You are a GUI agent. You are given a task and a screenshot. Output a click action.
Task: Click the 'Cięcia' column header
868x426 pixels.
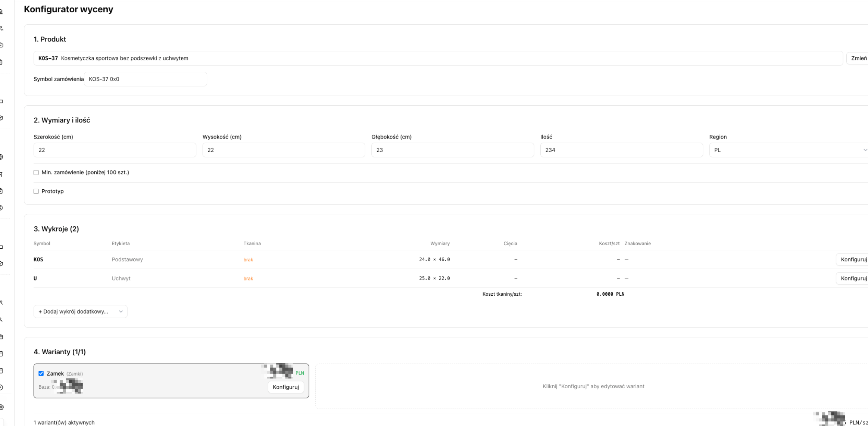click(x=510, y=243)
